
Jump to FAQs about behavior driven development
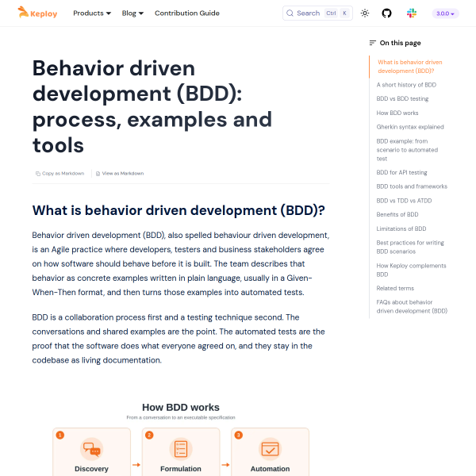point(412,306)
